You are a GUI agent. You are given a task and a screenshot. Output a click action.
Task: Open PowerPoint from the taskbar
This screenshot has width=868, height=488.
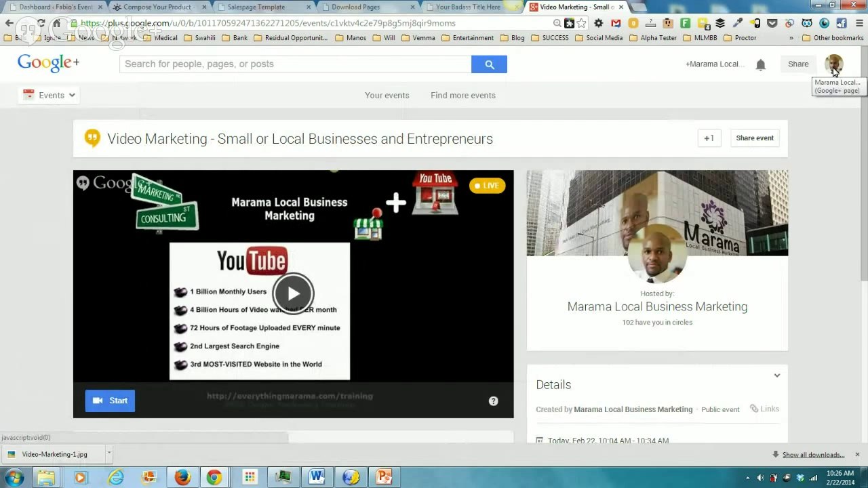[x=383, y=477]
